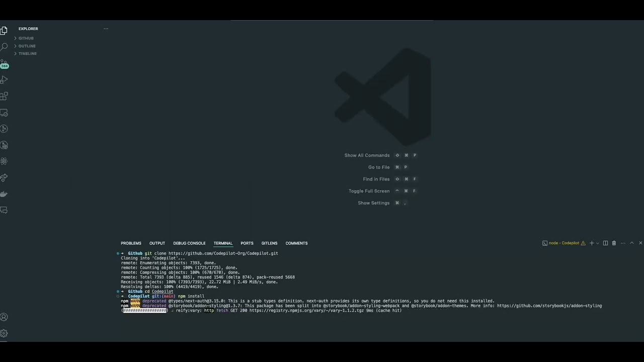Switch to the PORTS tab
644x362 pixels.
click(247, 243)
